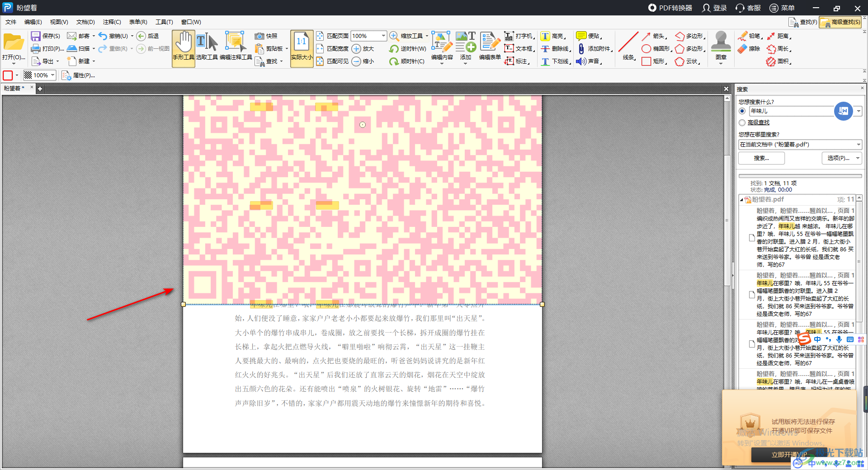
Task: Open 属性(P) properties panel
Action: [79, 75]
